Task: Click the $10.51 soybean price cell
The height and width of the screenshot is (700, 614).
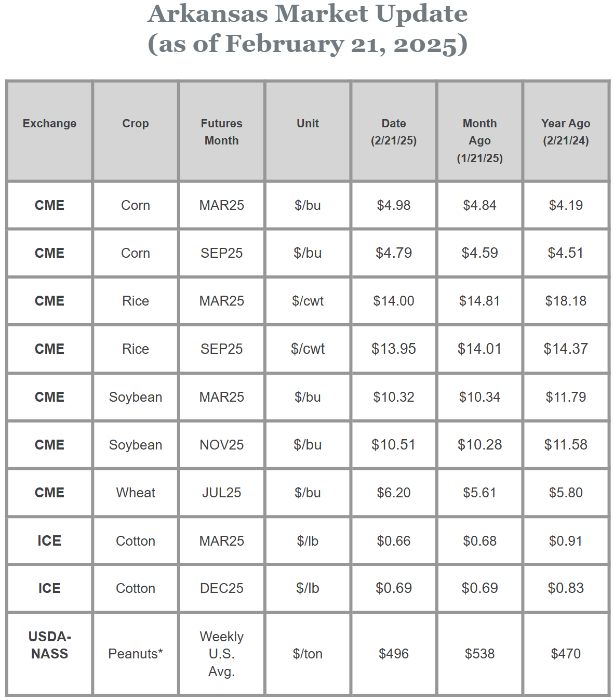Action: (x=394, y=445)
